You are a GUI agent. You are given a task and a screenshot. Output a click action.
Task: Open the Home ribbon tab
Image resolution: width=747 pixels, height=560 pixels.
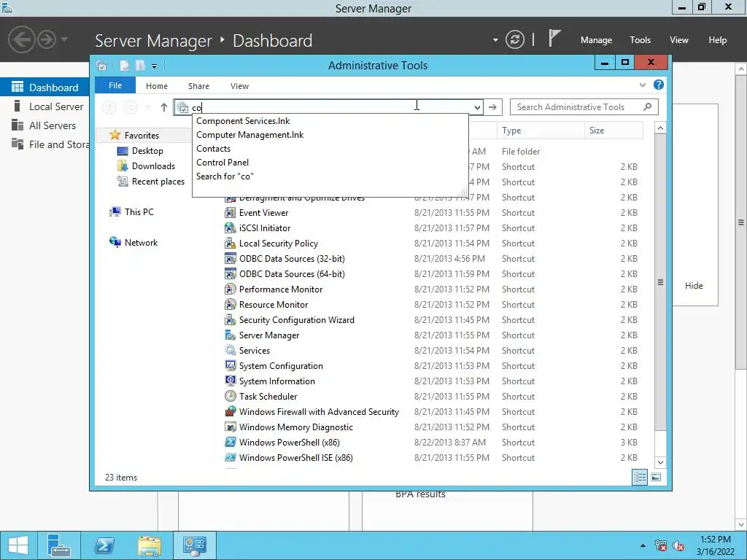point(157,86)
